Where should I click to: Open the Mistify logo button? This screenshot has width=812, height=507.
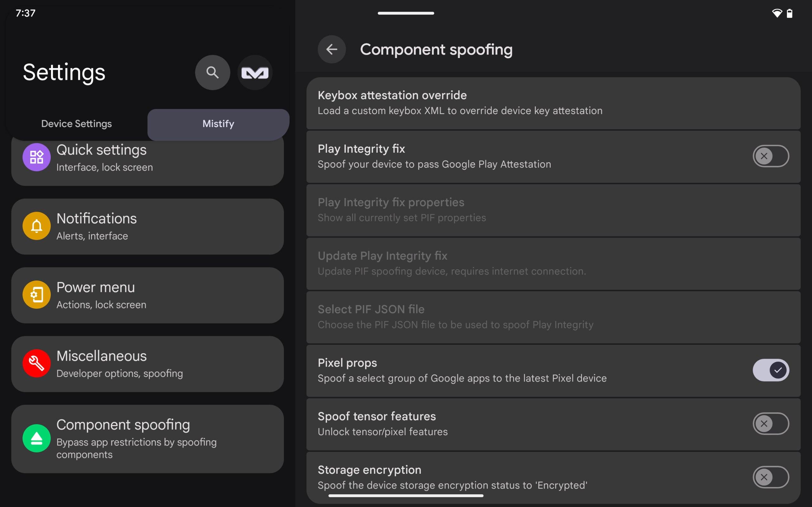click(255, 73)
